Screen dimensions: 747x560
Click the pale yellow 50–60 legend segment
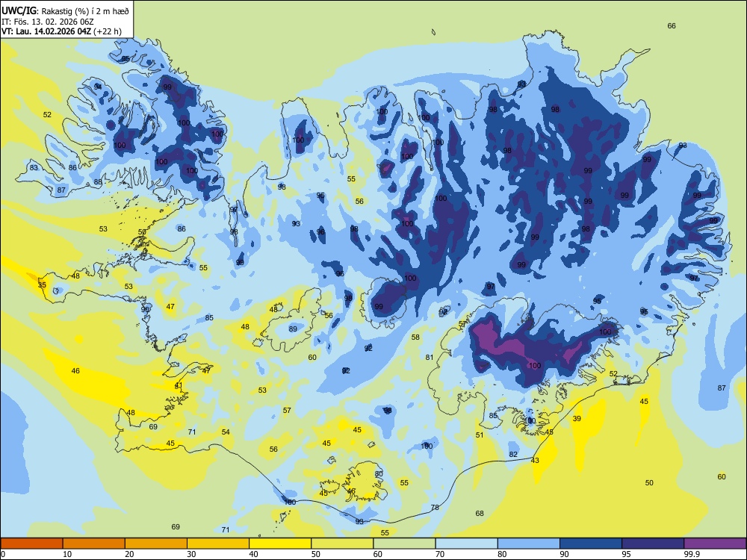pyautogui.click(x=342, y=544)
